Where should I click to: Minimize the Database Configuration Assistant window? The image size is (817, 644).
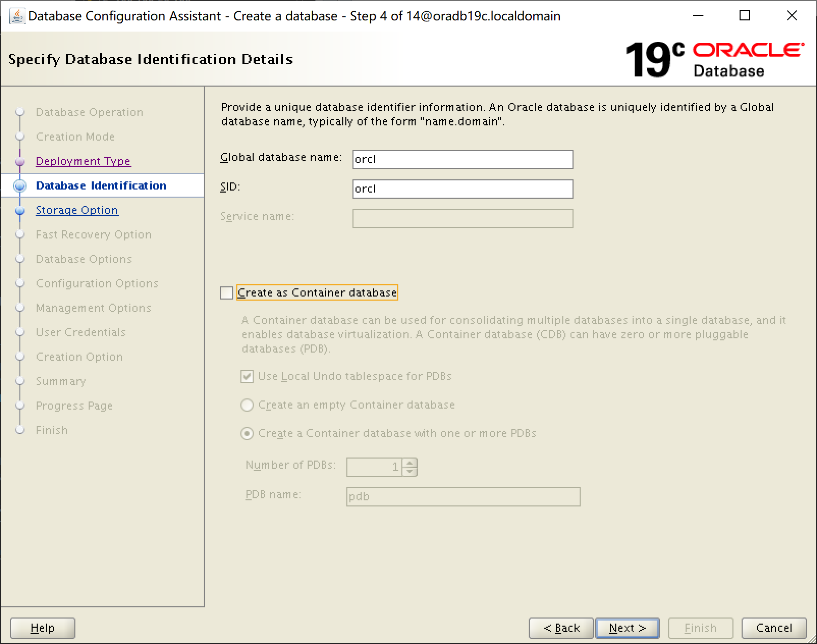(698, 16)
